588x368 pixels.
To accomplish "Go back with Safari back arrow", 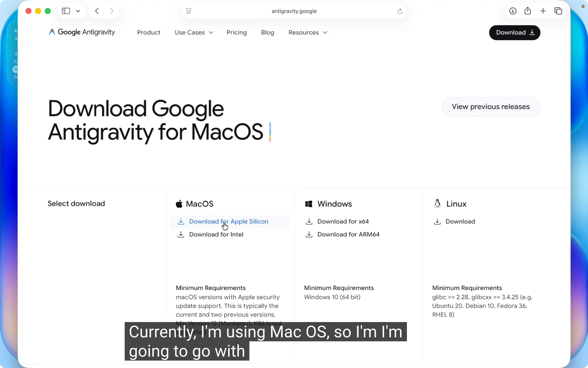I will 97,11.
